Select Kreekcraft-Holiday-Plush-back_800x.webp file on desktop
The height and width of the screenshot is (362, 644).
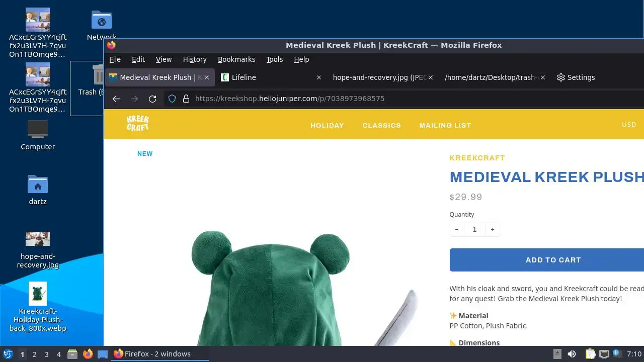tap(38, 307)
